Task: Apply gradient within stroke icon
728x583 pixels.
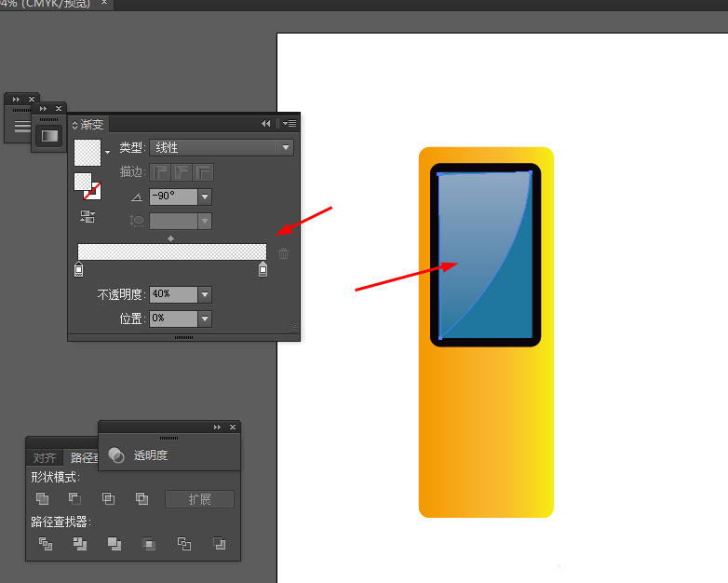Action: click(x=160, y=172)
